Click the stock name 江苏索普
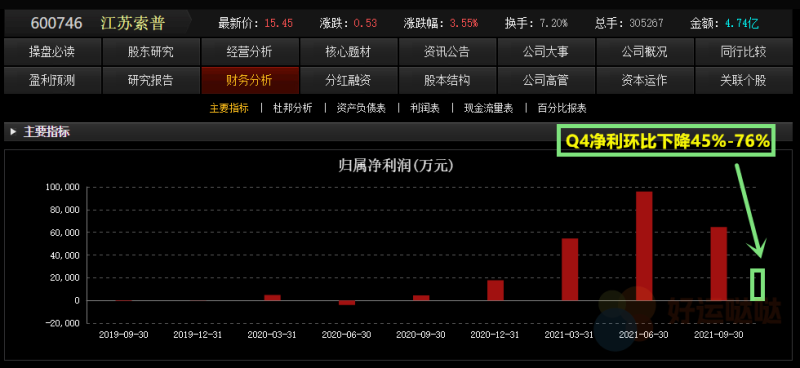The height and width of the screenshot is (368, 800). point(133,23)
